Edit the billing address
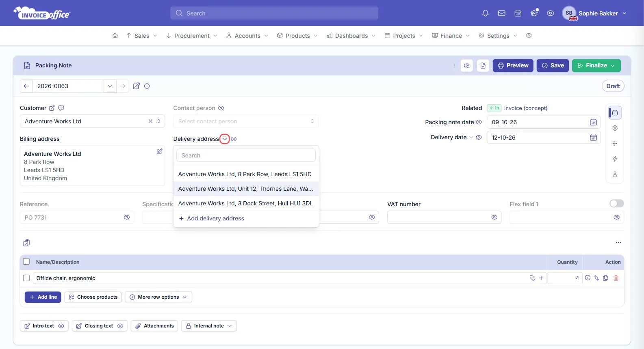The image size is (644, 349). [x=160, y=151]
